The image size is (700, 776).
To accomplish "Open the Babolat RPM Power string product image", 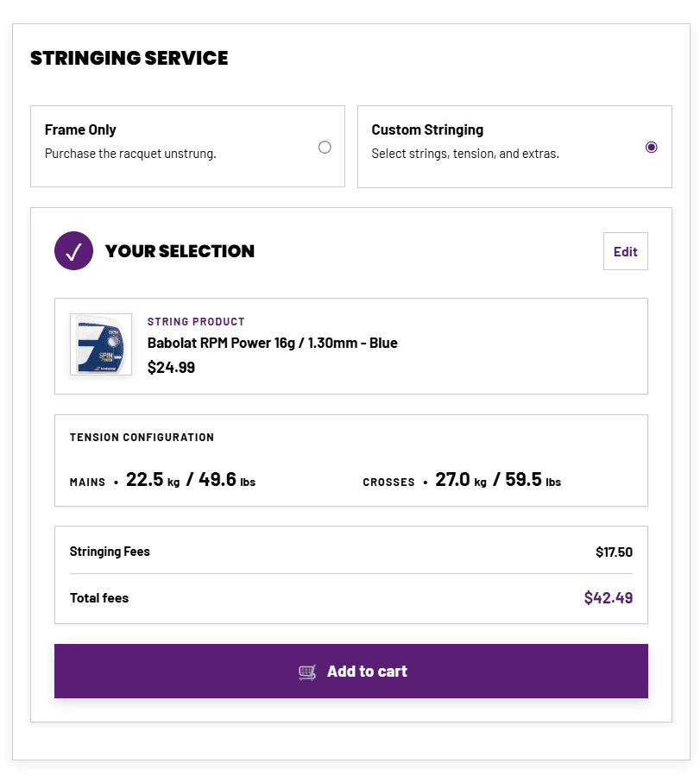I will point(100,344).
